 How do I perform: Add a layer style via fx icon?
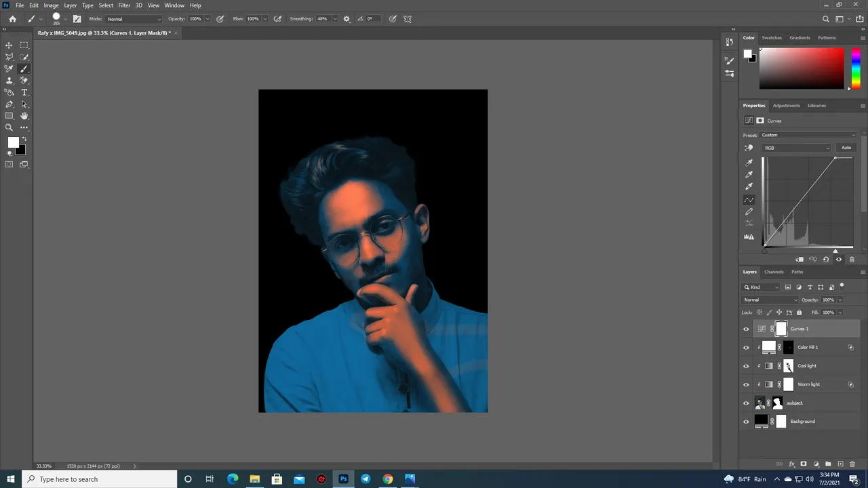791,464
